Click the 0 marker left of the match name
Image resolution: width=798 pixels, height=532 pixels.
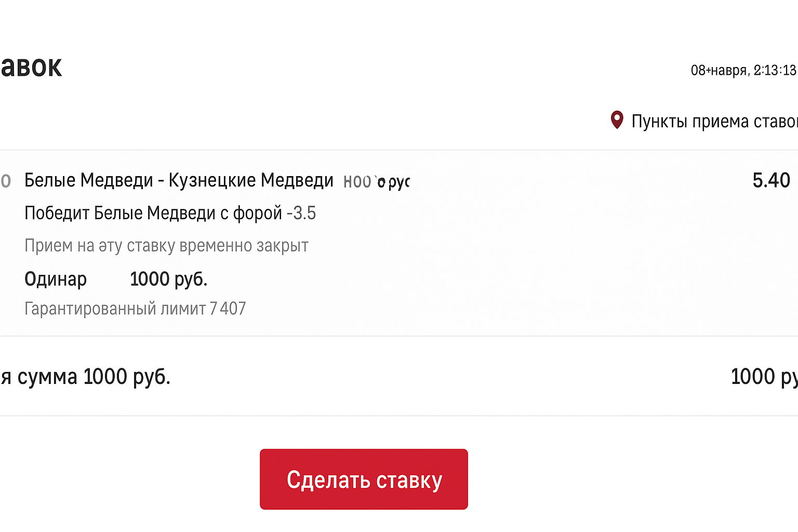pyautogui.click(x=6, y=180)
